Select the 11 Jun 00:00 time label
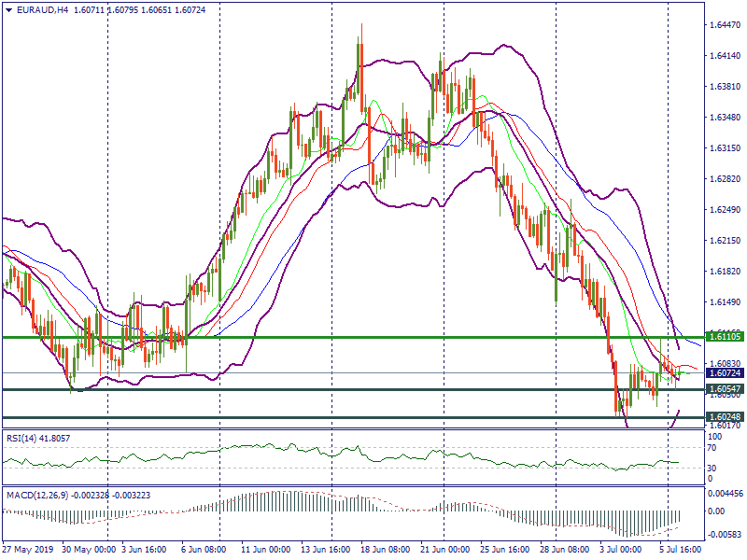This screenshot has height=560, width=747. click(267, 550)
